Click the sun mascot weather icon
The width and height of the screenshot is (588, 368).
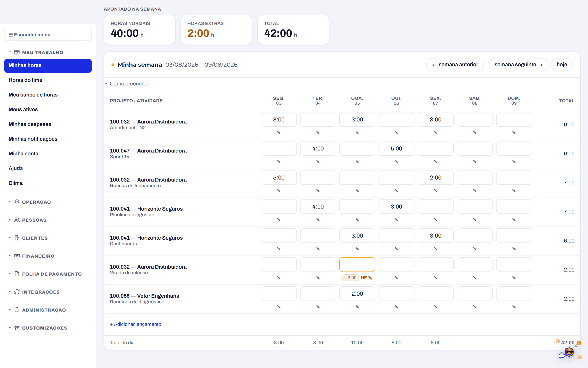(569, 352)
